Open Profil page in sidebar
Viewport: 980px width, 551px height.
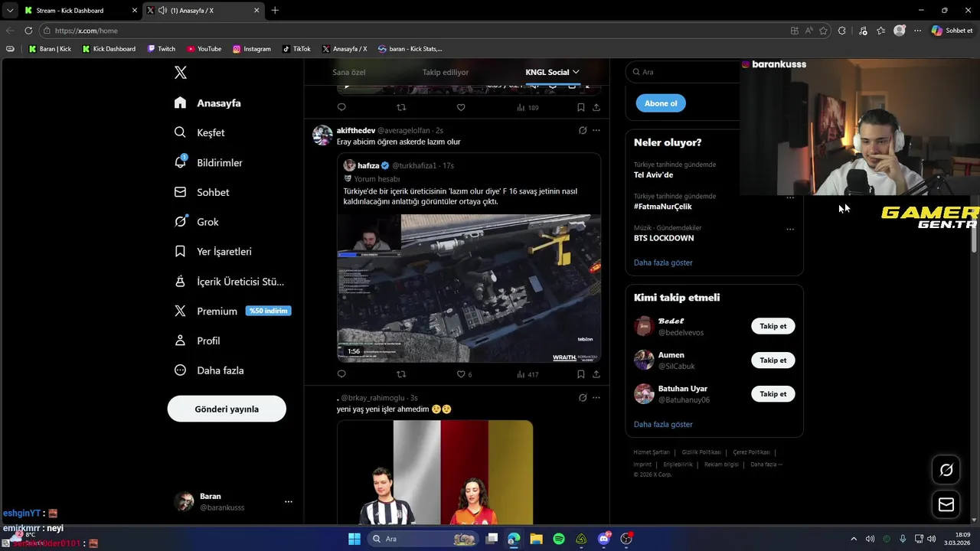point(197,341)
